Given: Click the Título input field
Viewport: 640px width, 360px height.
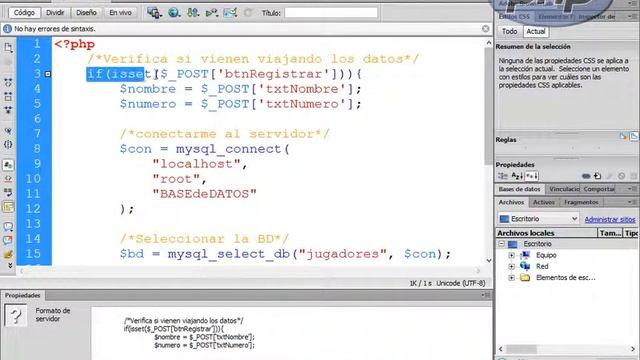Looking at the screenshot, I should (x=331, y=13).
